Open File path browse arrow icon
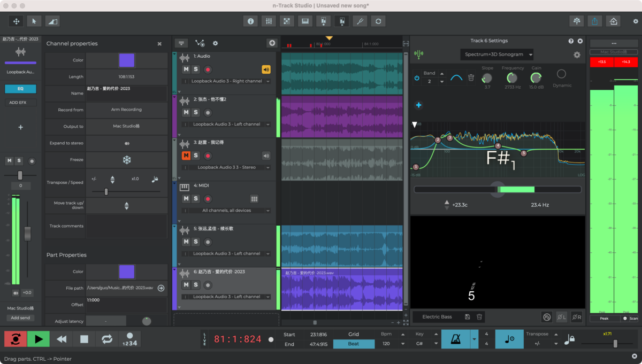The height and width of the screenshot is (364, 642). tap(160, 288)
